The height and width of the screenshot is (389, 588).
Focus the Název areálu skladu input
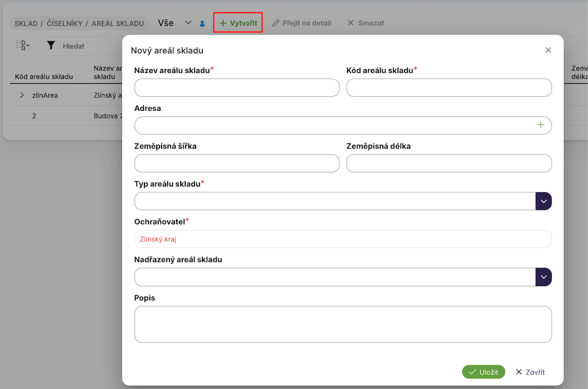tap(236, 87)
